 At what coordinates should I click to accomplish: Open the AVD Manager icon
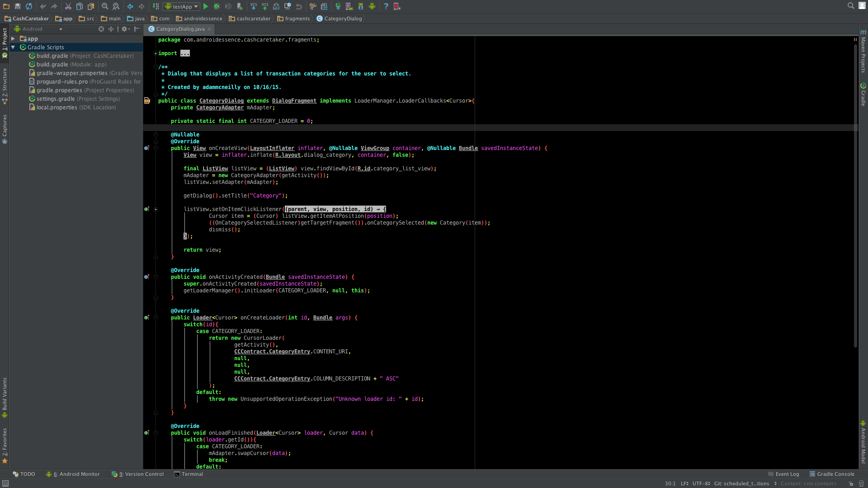pyautogui.click(x=349, y=6)
